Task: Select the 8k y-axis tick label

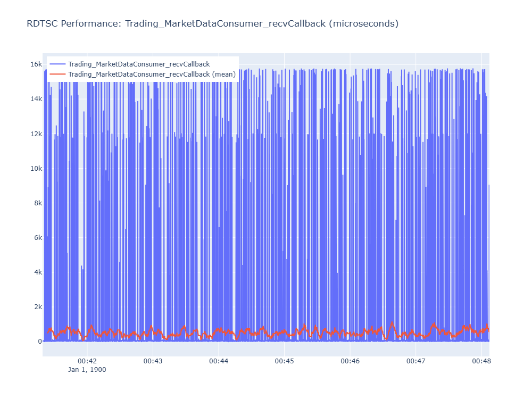Action: pyautogui.click(x=38, y=203)
